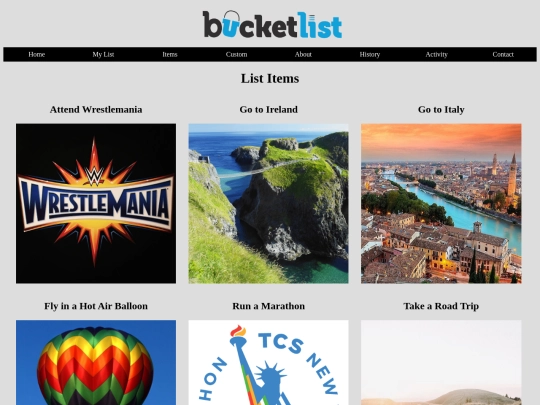
Task: Select the Italy cityscape photo
Action: [x=441, y=204]
